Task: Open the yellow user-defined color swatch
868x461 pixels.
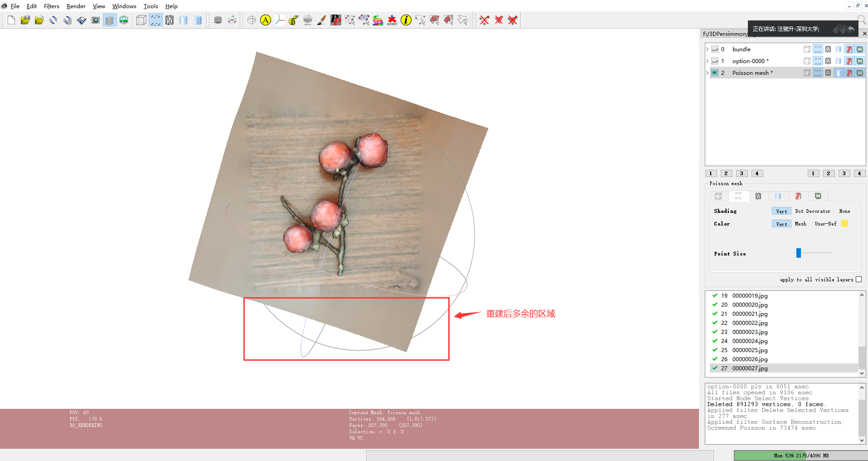Action: (x=845, y=223)
